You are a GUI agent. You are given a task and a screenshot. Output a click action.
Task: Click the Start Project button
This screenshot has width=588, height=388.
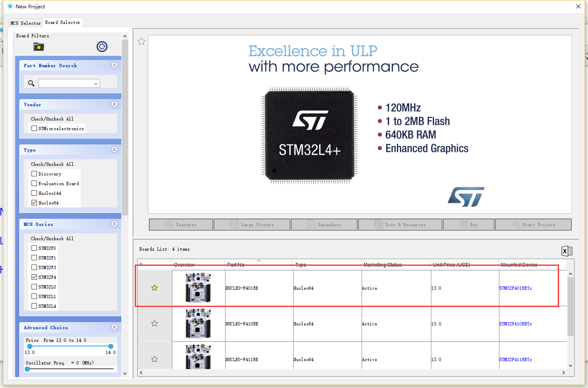(533, 225)
